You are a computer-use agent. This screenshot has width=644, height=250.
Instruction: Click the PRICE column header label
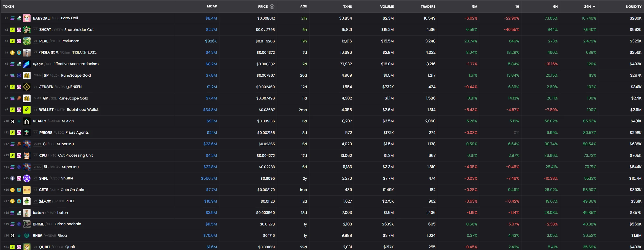[x=263, y=7]
